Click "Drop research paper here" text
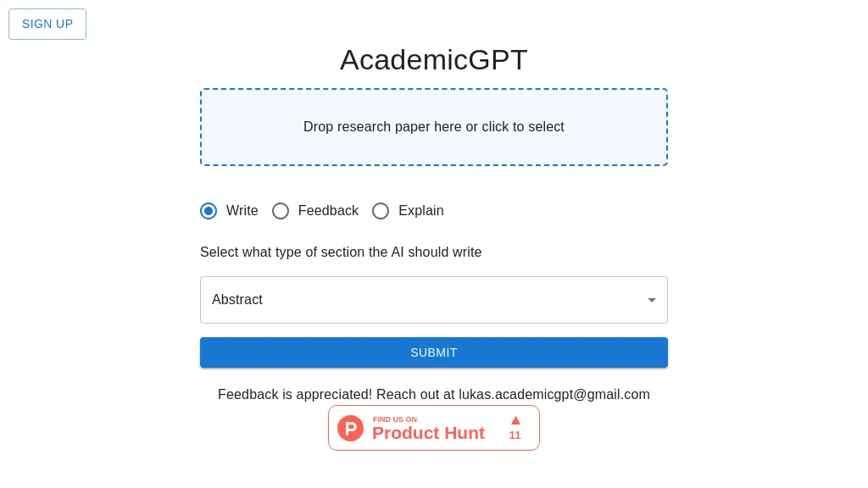868x488 pixels. (434, 127)
